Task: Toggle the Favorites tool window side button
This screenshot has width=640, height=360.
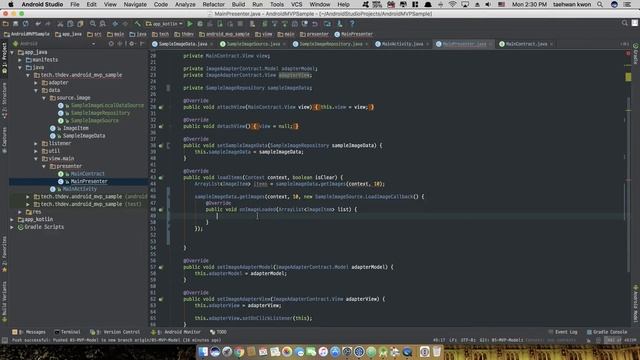Action: tap(4, 254)
